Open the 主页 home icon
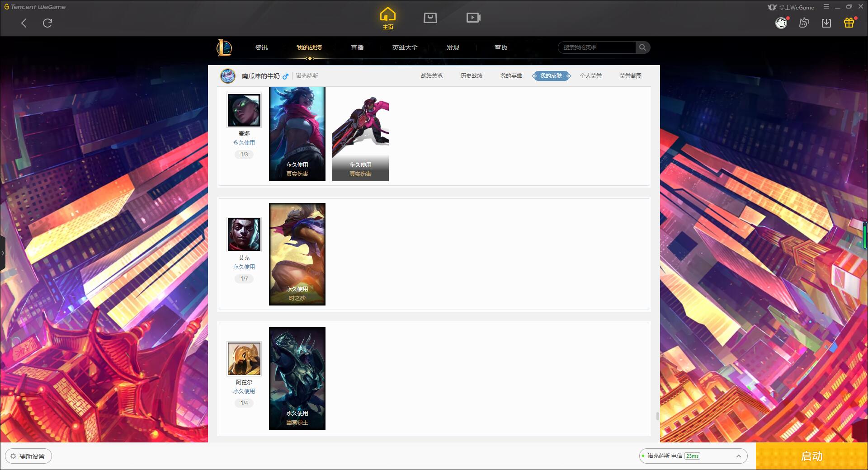This screenshot has width=868, height=470. point(388,18)
